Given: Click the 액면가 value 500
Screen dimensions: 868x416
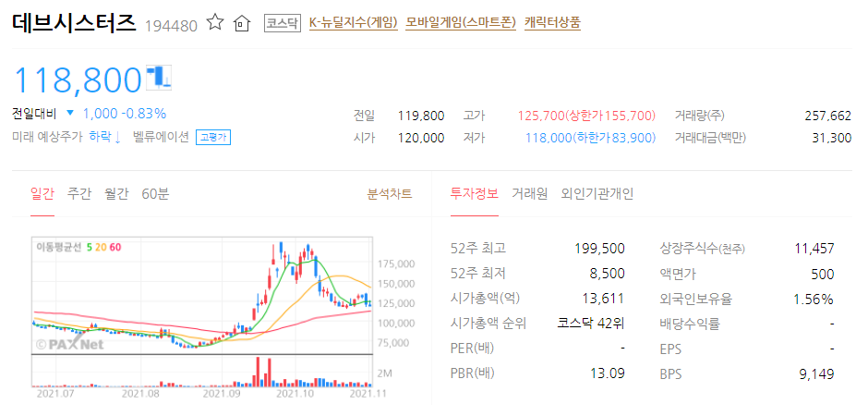Looking at the screenshot, I should tap(823, 274).
